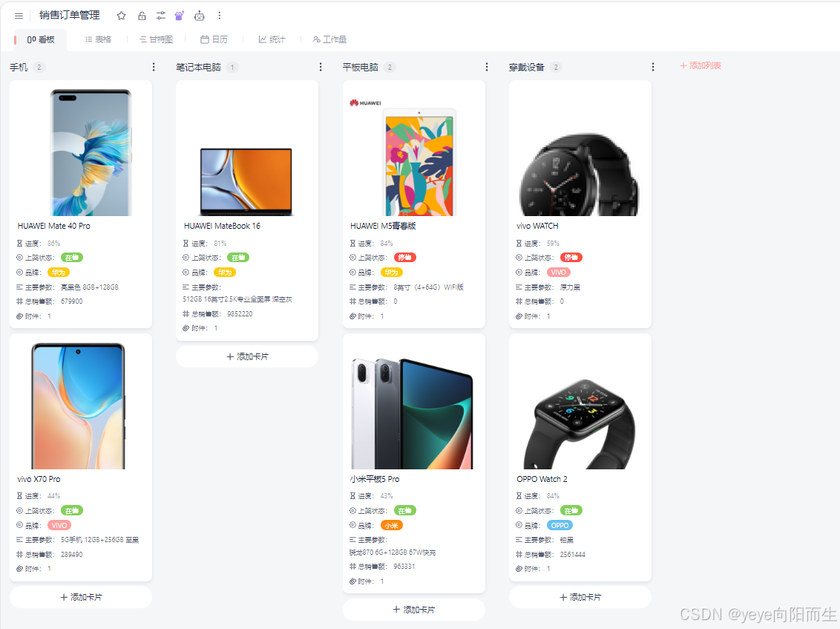Click sales total 9852220 on MateBook card
840x629 pixels.
click(x=240, y=313)
